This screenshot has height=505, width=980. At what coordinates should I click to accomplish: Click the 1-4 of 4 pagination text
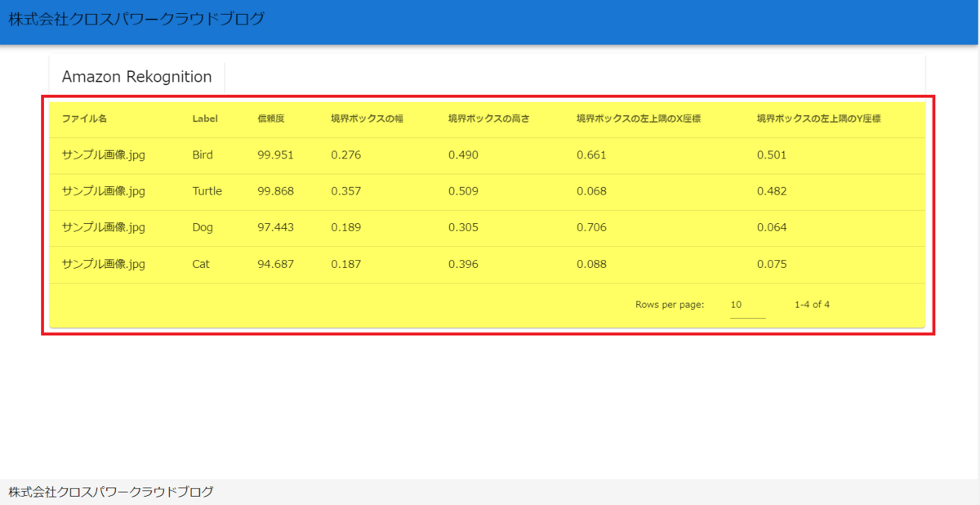[812, 305]
